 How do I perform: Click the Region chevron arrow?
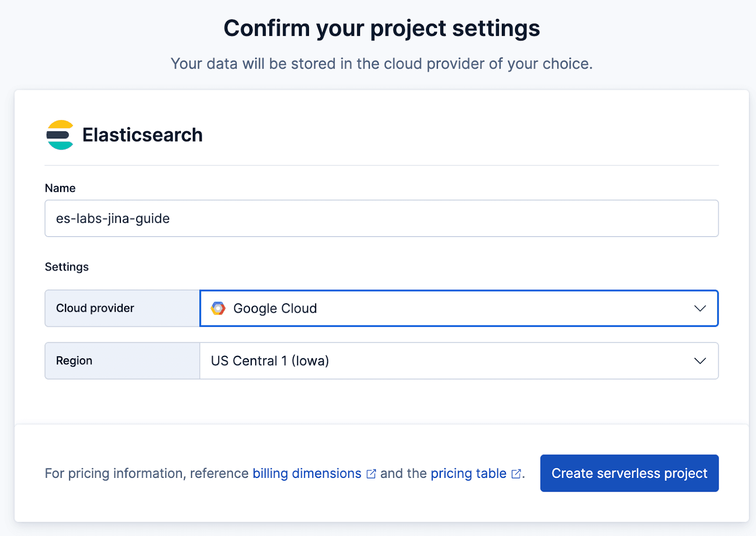pyautogui.click(x=700, y=361)
